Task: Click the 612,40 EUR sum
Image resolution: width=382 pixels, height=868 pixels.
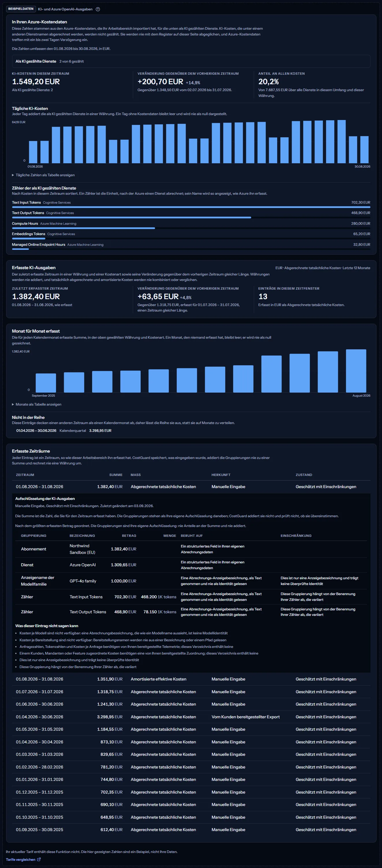Action: tap(112, 830)
